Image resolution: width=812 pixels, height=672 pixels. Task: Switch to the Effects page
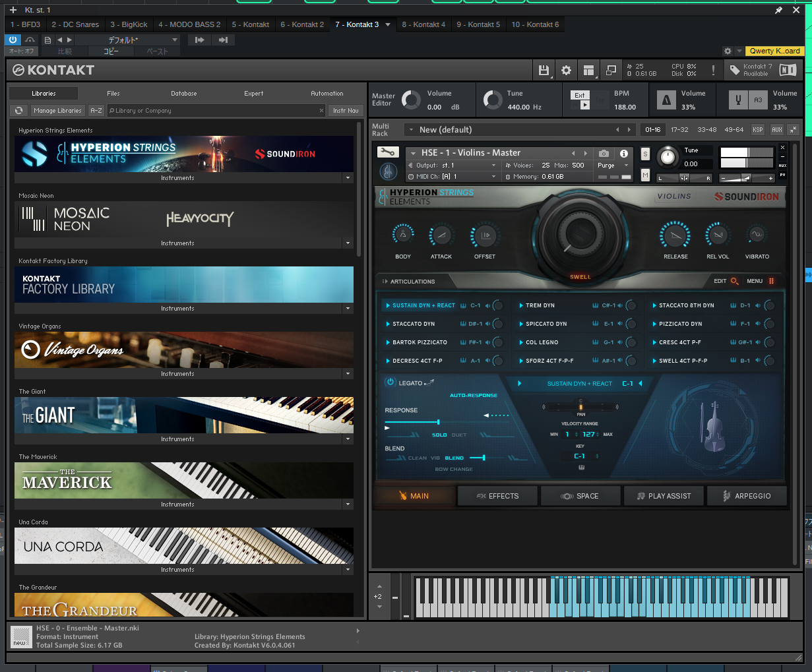pos(497,496)
